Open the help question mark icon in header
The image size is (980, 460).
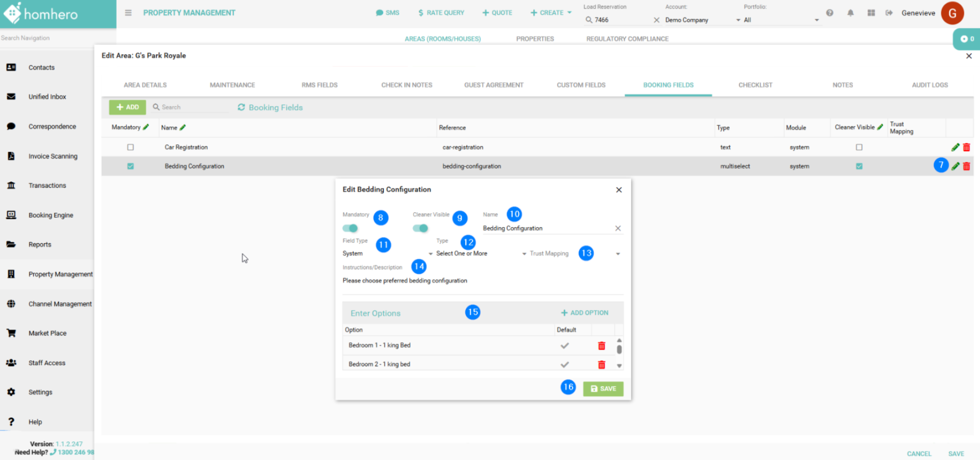[829, 13]
